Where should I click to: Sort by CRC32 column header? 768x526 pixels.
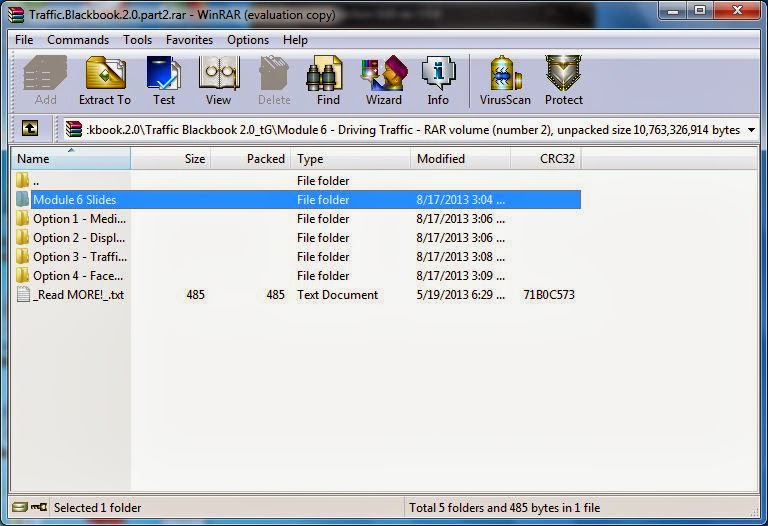point(546,159)
